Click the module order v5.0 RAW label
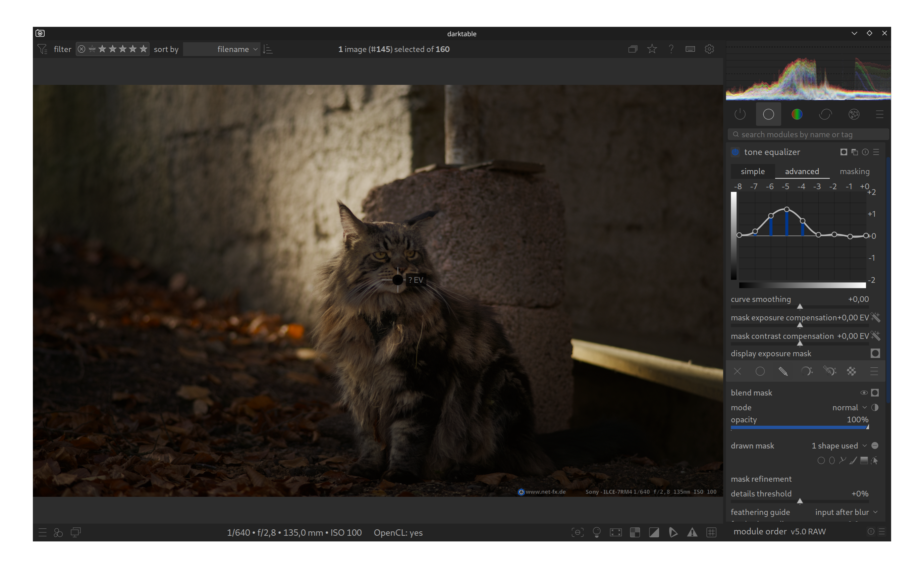Image resolution: width=924 pixels, height=580 pixels. click(779, 532)
